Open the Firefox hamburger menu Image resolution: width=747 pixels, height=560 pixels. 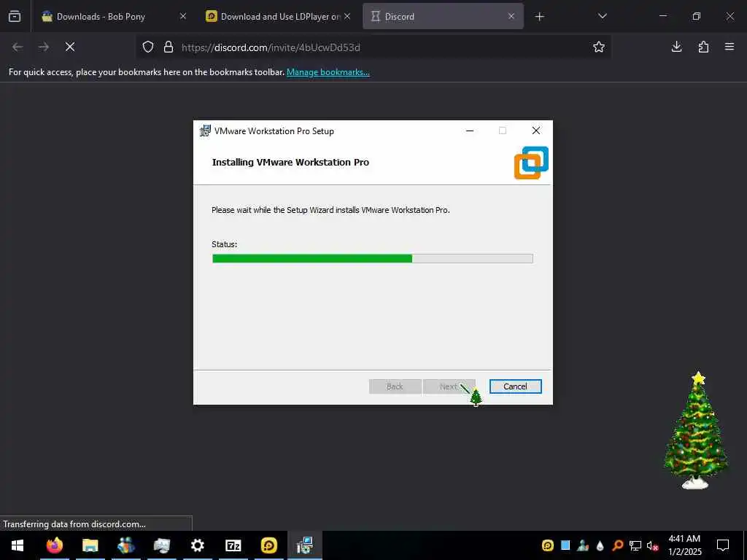click(729, 47)
